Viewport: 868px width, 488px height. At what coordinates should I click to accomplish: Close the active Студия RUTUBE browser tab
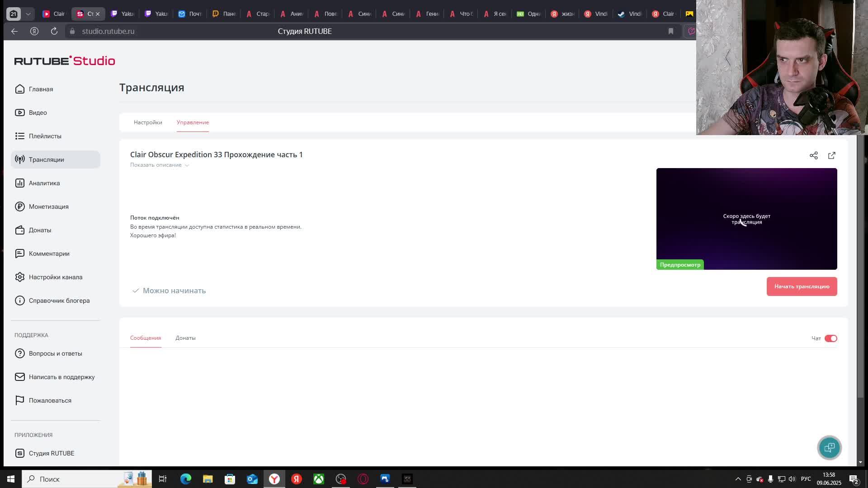coord(98,14)
